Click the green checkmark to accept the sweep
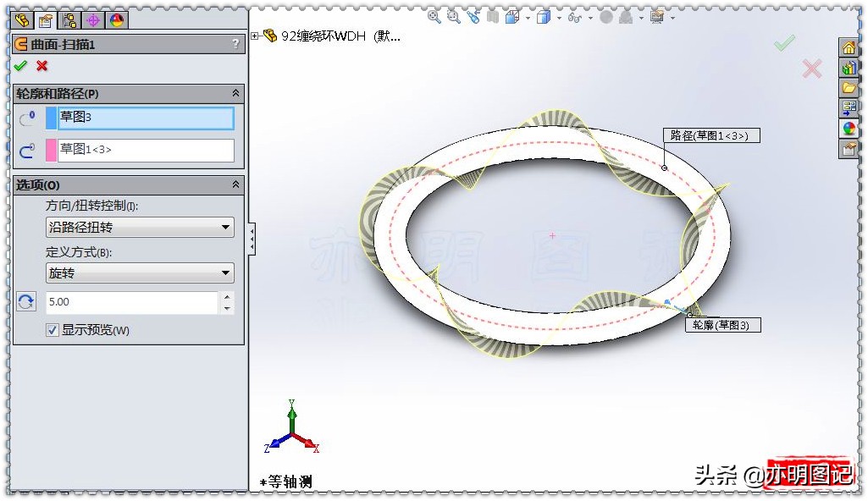Screen dimensions: 868x501 pyautogui.click(x=20, y=66)
